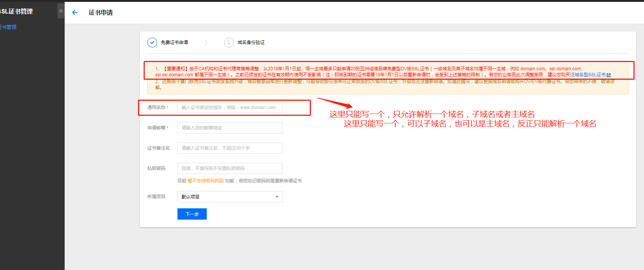The image size is (644, 270).
Task: Select the 域名身份验证 step label
Action: pos(251,42)
